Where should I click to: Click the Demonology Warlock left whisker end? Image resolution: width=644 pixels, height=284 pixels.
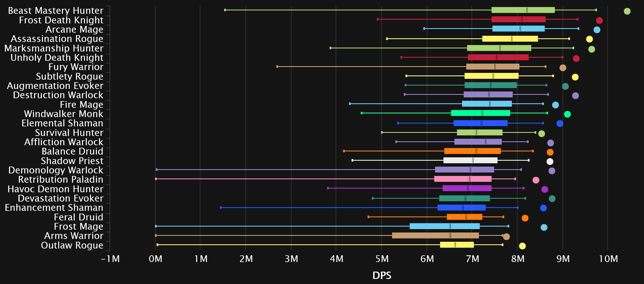pyautogui.click(x=157, y=170)
